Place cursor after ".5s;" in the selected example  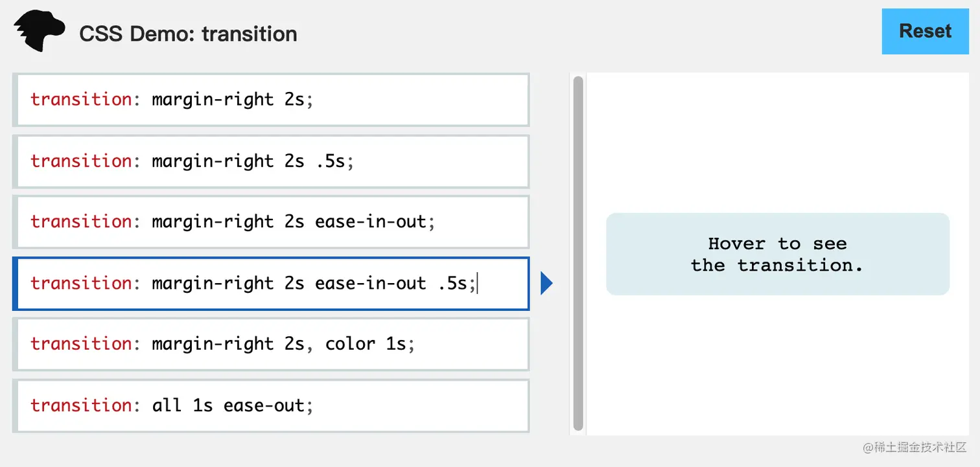477,283
